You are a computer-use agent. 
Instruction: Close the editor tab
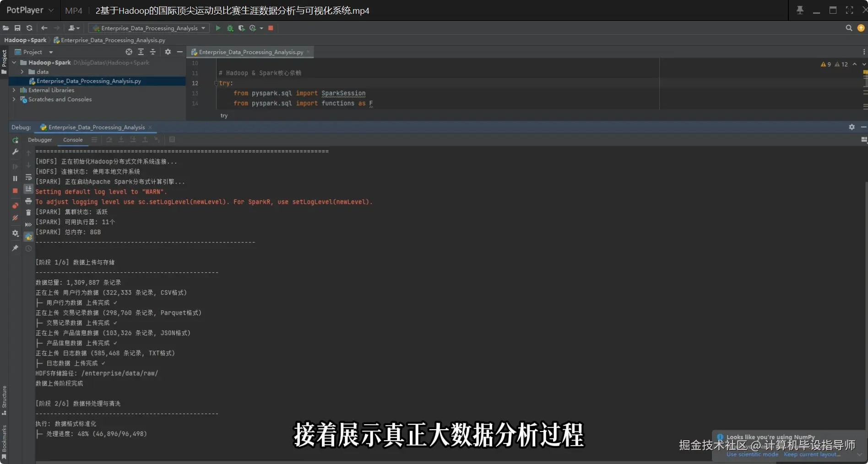pyautogui.click(x=308, y=52)
